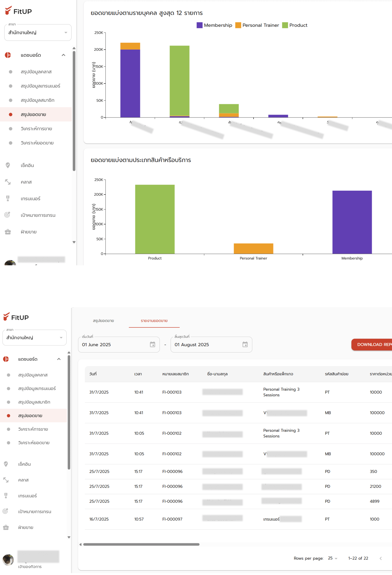
Task: Collapse the แดชบอร์ด section chevron
Action: (x=64, y=55)
